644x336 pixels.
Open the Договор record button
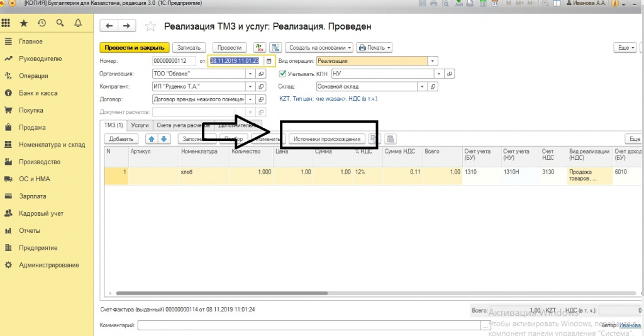(261, 99)
